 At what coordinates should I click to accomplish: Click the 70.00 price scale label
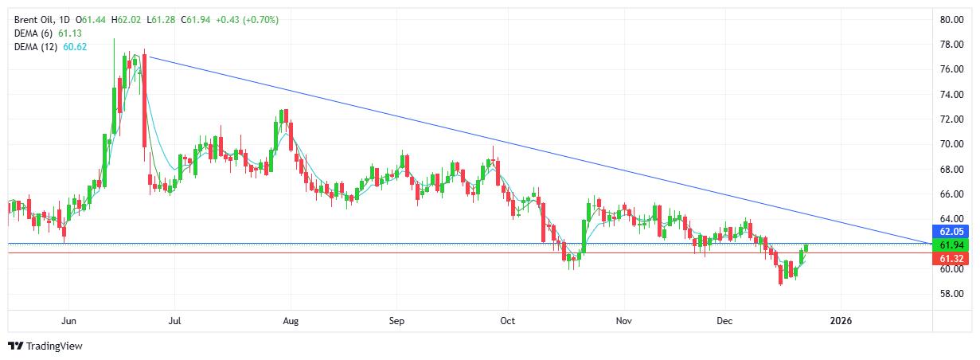point(952,144)
